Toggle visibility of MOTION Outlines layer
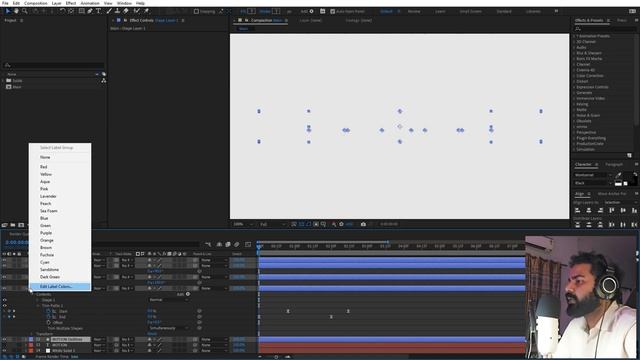 [x=4, y=339]
